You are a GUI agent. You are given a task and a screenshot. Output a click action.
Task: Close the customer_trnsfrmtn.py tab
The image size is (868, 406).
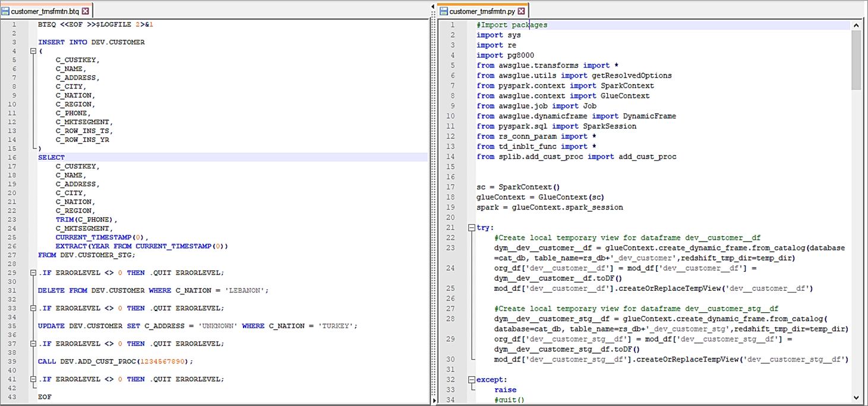pos(521,11)
